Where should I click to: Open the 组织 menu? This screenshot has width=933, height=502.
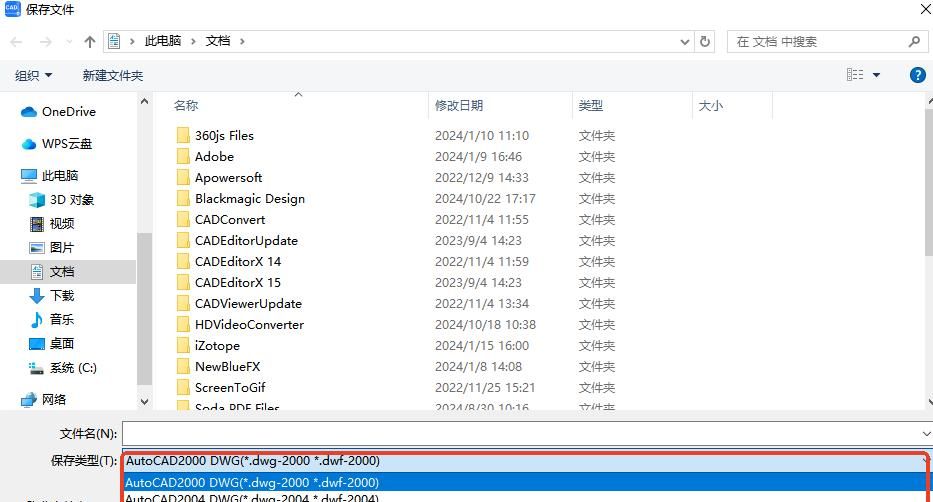(x=33, y=76)
